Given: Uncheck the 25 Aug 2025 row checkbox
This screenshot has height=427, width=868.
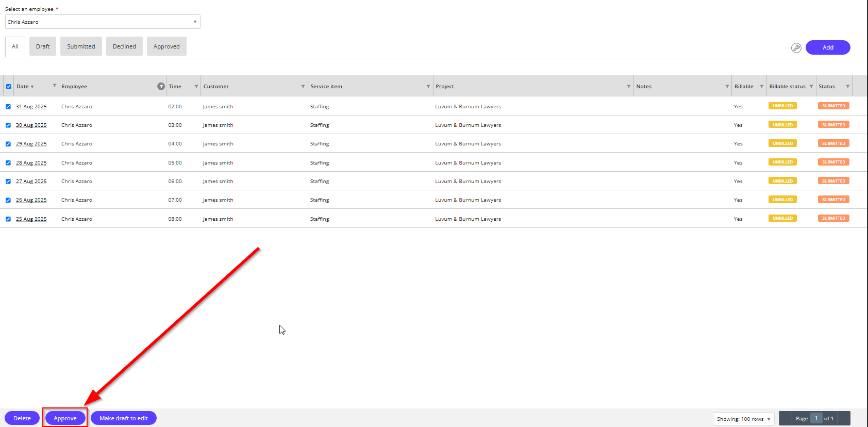Looking at the screenshot, I should click(8, 219).
